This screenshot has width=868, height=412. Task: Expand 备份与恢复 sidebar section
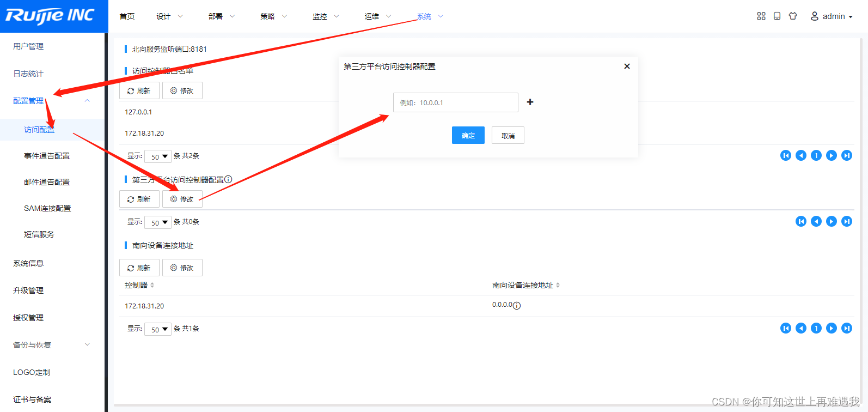(x=52, y=345)
